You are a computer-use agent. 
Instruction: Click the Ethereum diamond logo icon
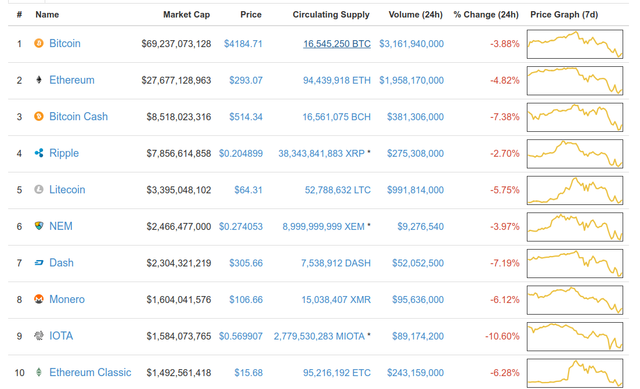[39, 80]
